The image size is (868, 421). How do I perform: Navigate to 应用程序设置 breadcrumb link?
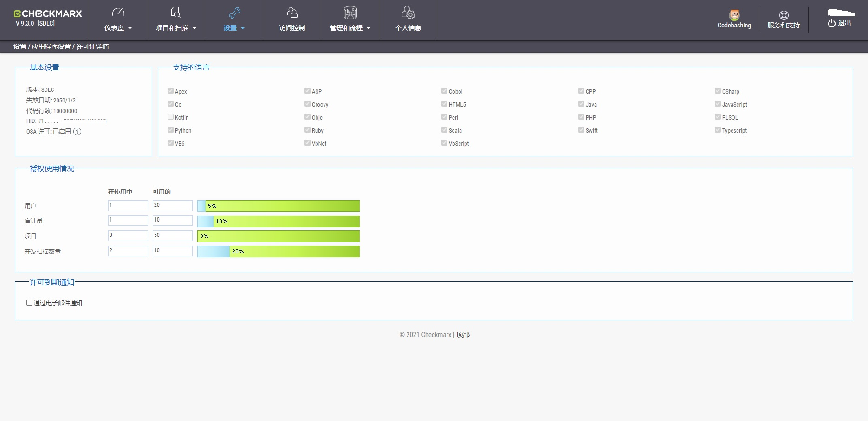52,46
